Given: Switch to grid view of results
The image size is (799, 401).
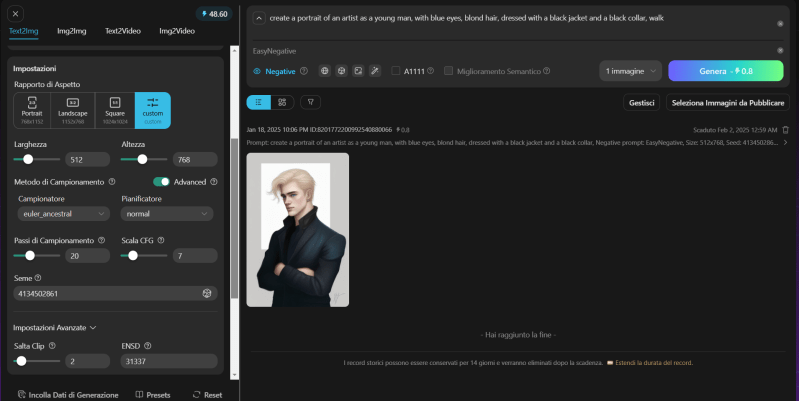Looking at the screenshot, I should point(282,102).
